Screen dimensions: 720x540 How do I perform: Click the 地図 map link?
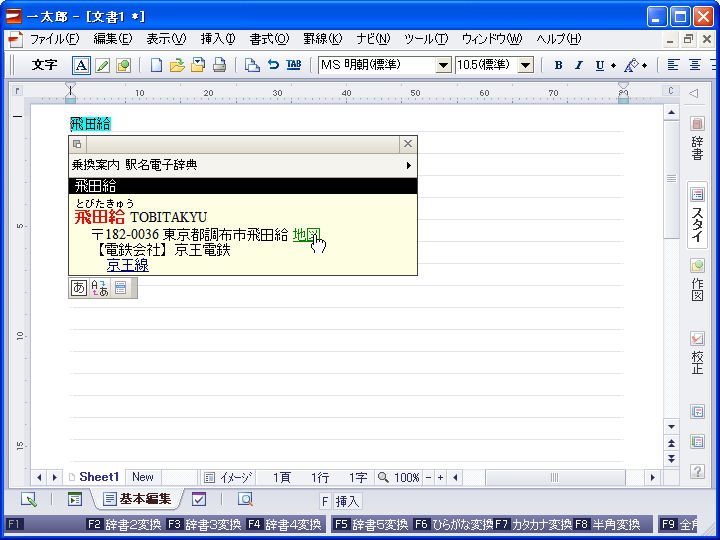307,235
